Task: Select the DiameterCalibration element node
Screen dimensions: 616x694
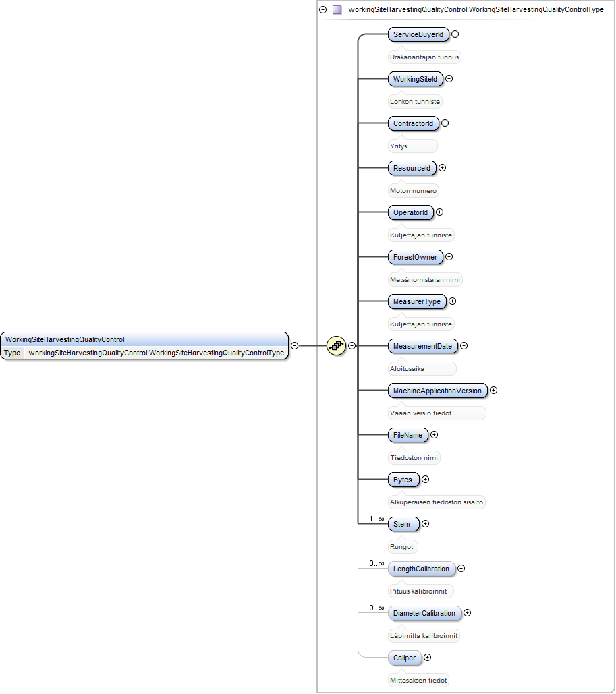Action: pyautogui.click(x=424, y=613)
